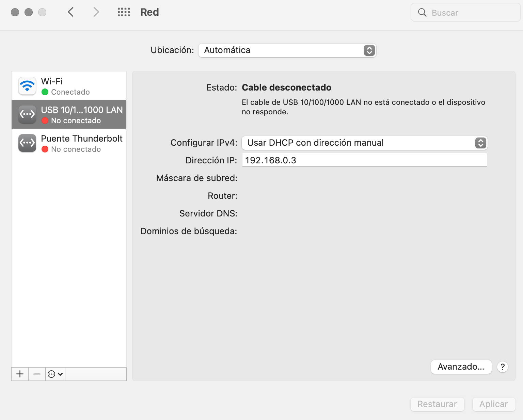Add a new network service
The height and width of the screenshot is (420, 523).
(20, 374)
